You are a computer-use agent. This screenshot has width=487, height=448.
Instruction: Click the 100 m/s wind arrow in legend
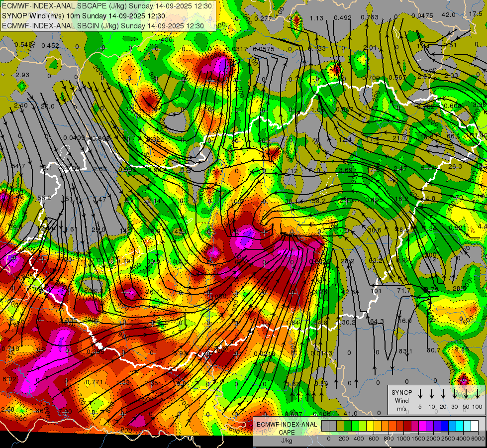click(478, 394)
